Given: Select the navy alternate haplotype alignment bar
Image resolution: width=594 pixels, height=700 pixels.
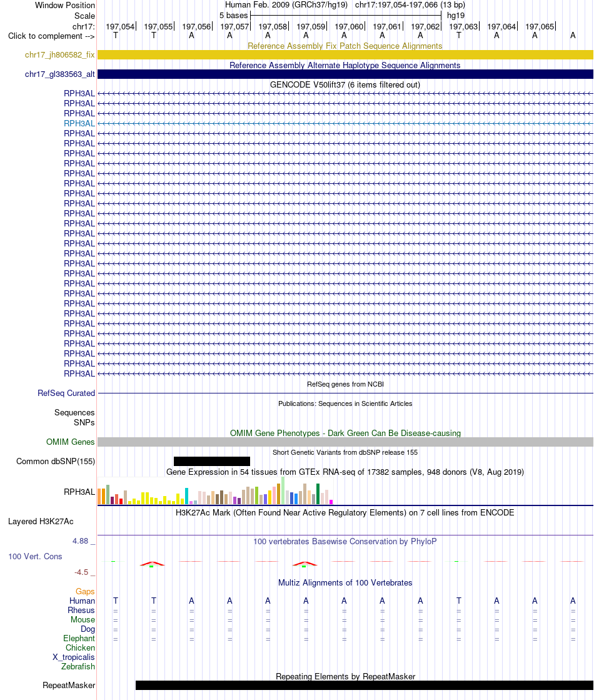Looking at the screenshot, I should [x=345, y=74].
